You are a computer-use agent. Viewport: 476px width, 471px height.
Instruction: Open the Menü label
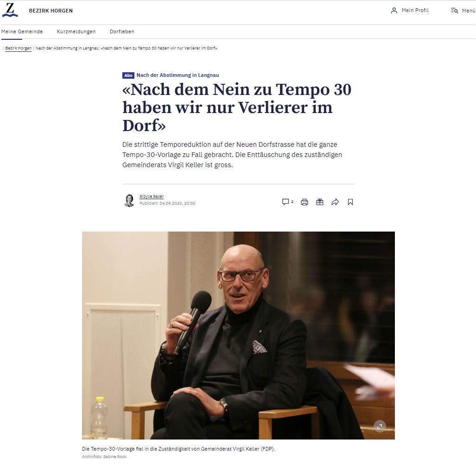[469, 11]
